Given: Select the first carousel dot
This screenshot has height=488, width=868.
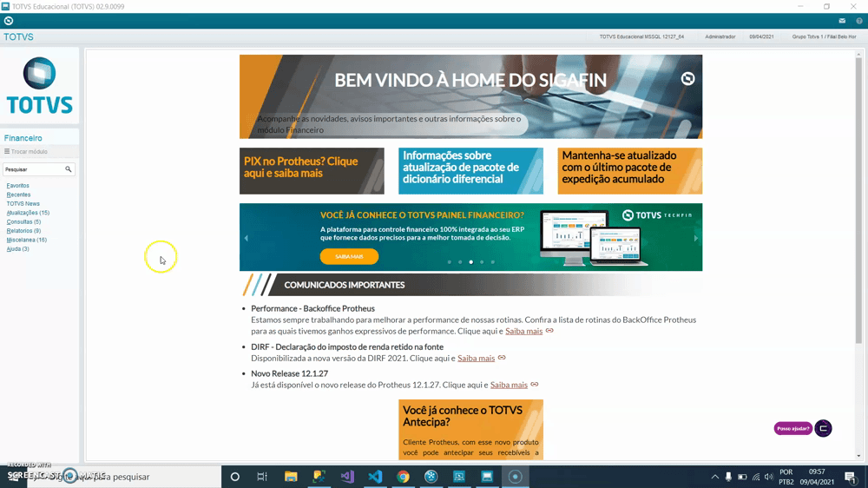Looking at the screenshot, I should 450,262.
